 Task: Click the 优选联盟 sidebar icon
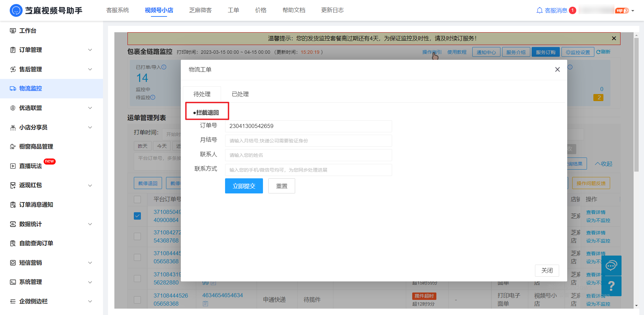[x=13, y=108]
